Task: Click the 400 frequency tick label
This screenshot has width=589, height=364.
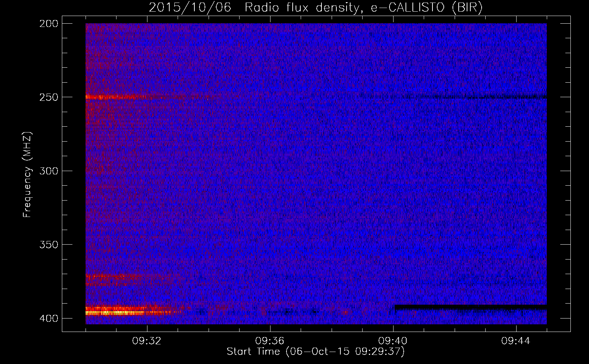Action: pos(48,318)
